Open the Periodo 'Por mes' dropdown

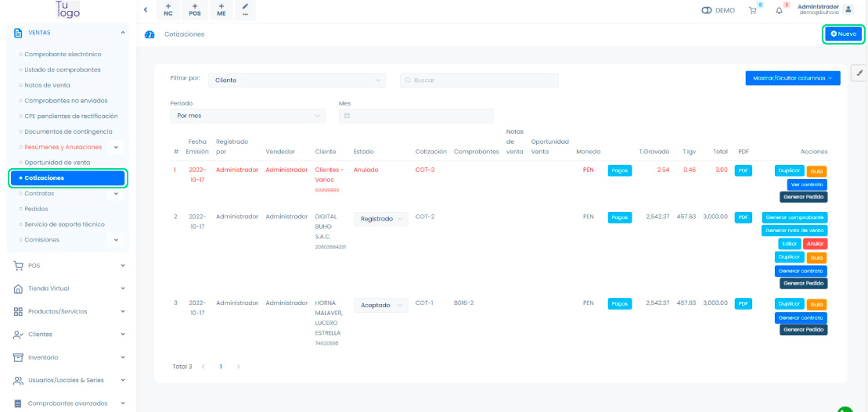point(247,116)
